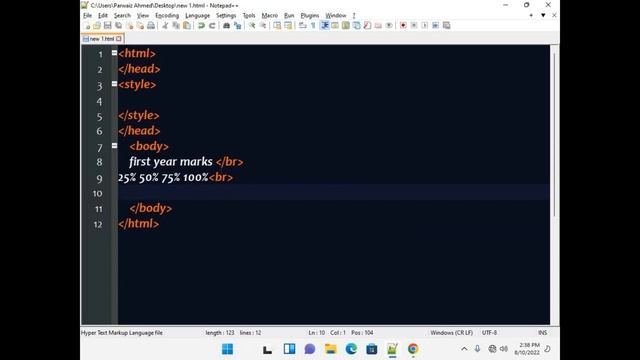
Task: Click the volume speaker tray icon
Action: (x=504, y=349)
